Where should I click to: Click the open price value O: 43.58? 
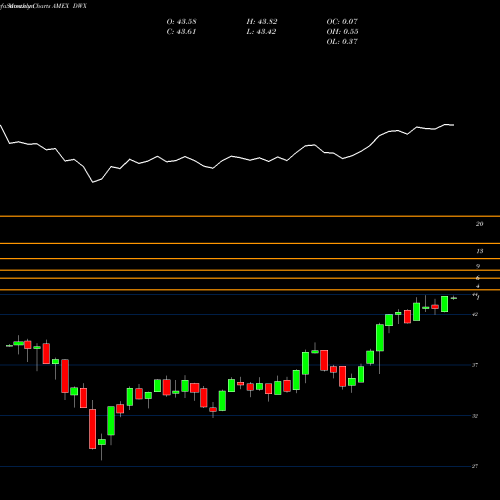coord(181,22)
